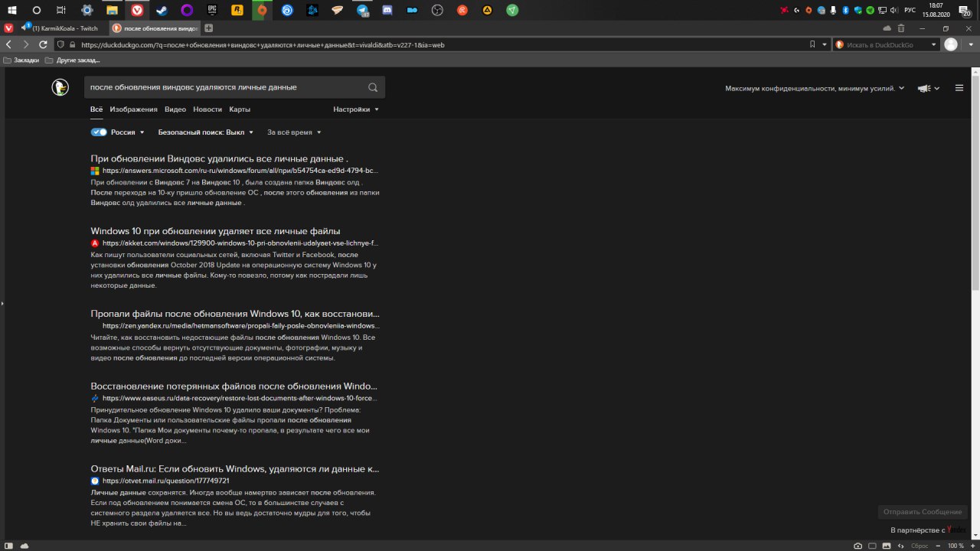The image size is (980, 551).
Task: Open the За всё время time filter
Action: click(294, 132)
